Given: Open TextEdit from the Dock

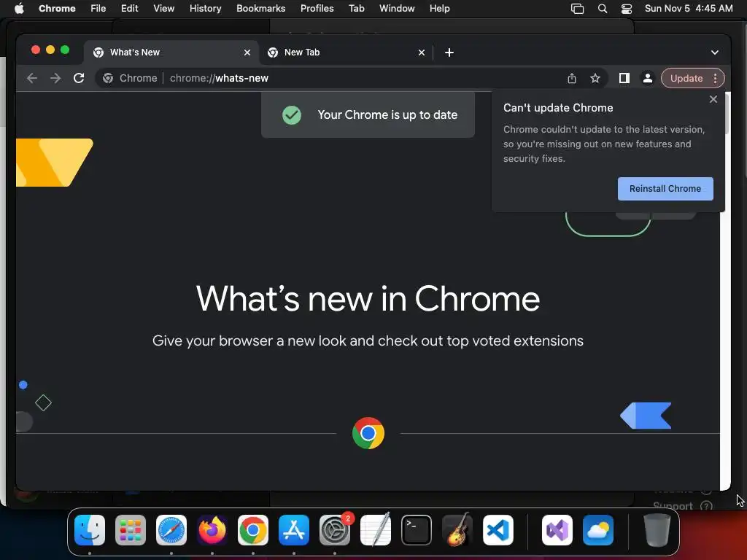Looking at the screenshot, I should click(376, 530).
